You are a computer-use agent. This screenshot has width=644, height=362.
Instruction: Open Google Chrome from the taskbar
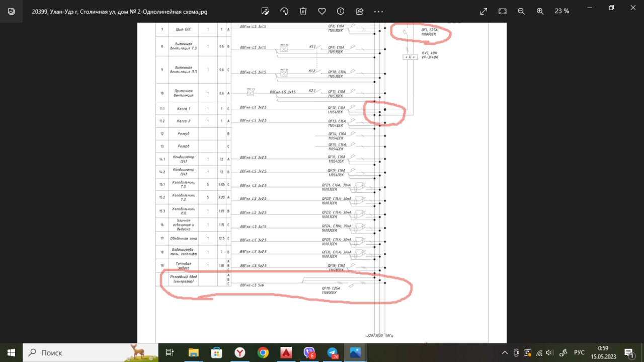(263, 352)
